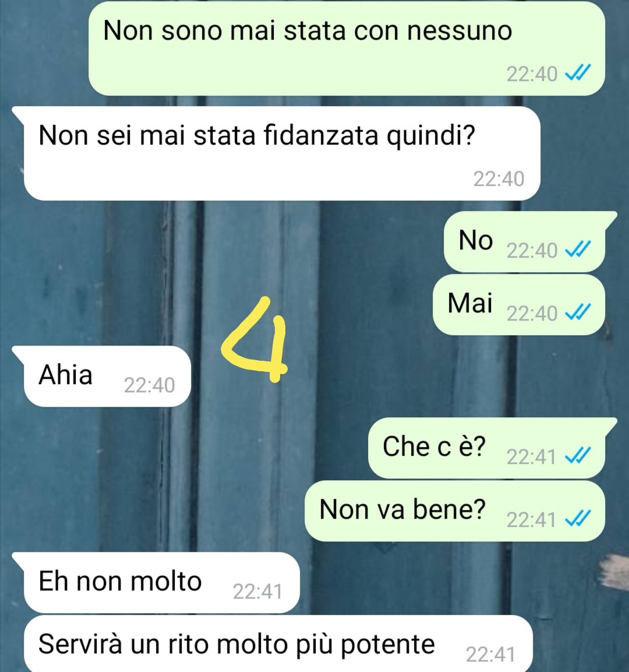The width and height of the screenshot is (629, 672).
Task: Tap checkmarks on 'Non sono mai stata' message
Action: tap(578, 73)
